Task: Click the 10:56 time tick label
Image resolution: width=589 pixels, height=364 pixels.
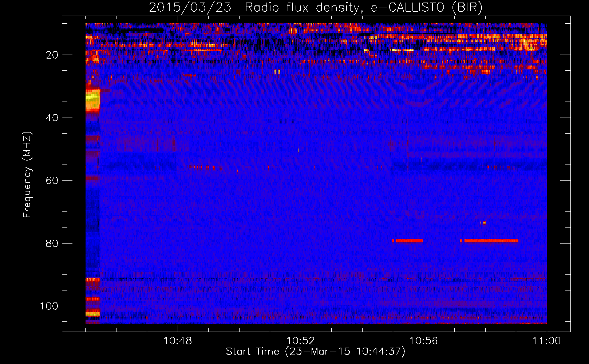Action: [x=424, y=341]
